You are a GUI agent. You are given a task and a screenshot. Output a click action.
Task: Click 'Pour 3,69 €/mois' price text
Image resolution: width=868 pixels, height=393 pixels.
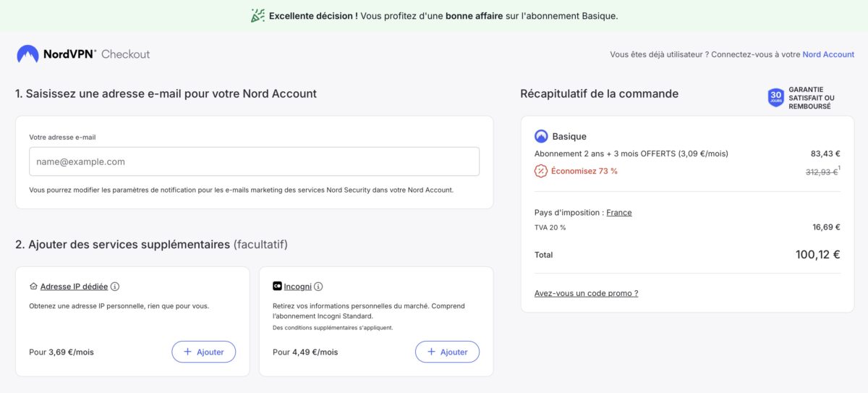[61, 352]
